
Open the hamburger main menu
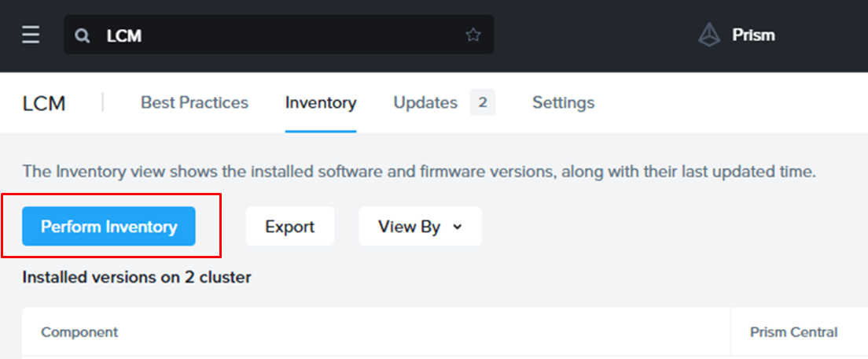[31, 35]
